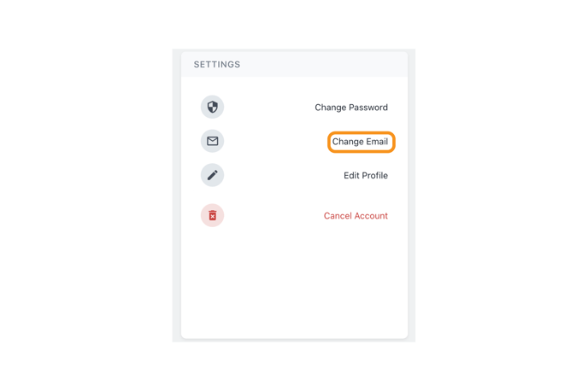Viewport: 588px width, 391px height.
Task: Click the word Password in Change Password
Action: point(368,108)
